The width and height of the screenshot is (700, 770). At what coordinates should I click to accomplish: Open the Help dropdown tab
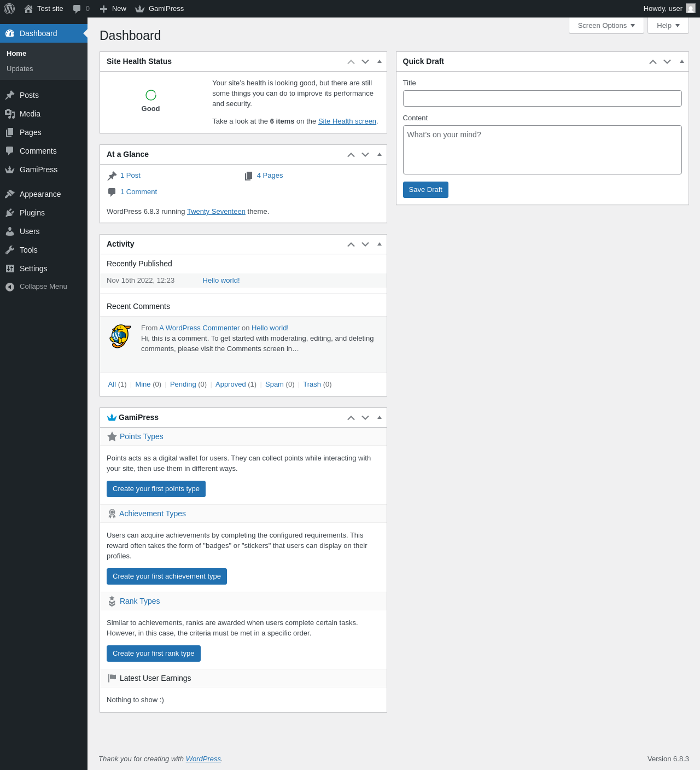click(668, 26)
